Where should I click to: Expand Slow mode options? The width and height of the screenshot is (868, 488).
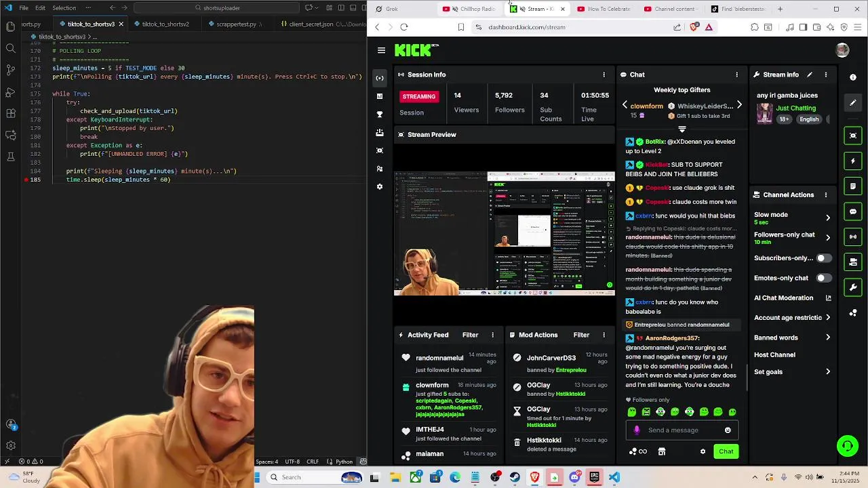tap(828, 218)
